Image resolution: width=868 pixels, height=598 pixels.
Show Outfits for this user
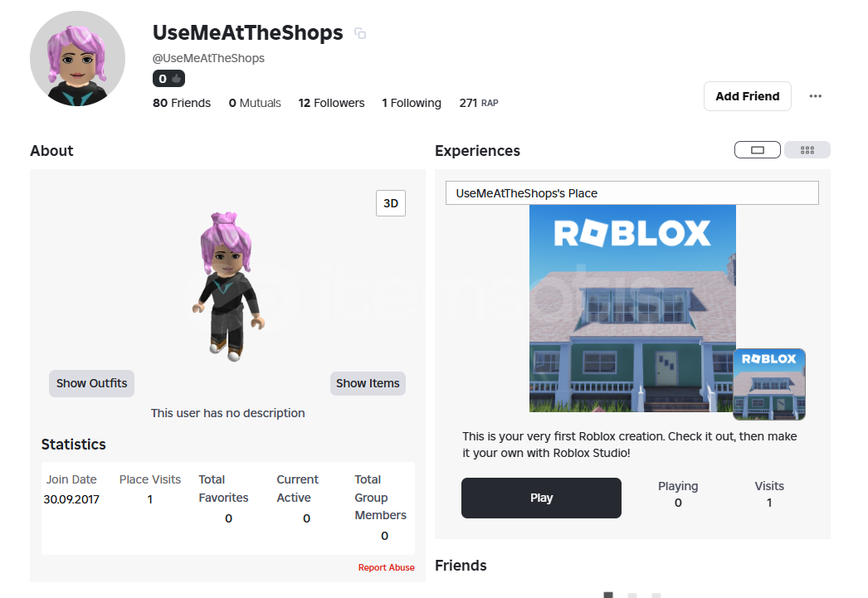click(92, 383)
